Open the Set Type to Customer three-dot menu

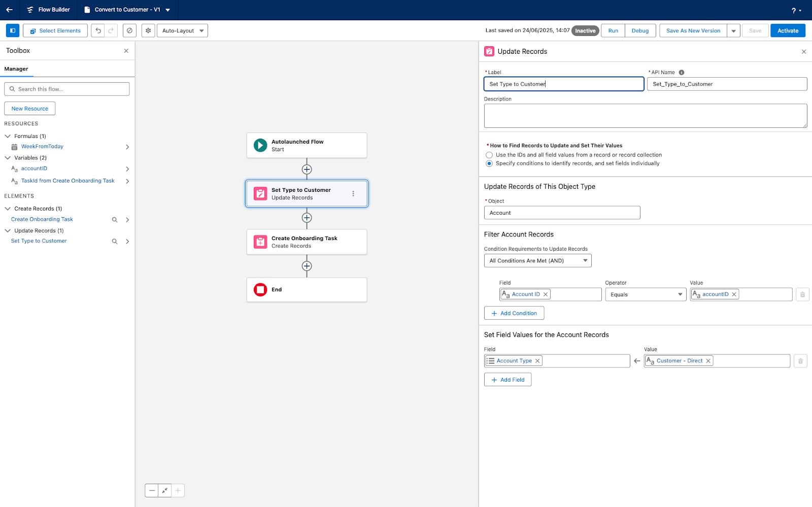353,193
